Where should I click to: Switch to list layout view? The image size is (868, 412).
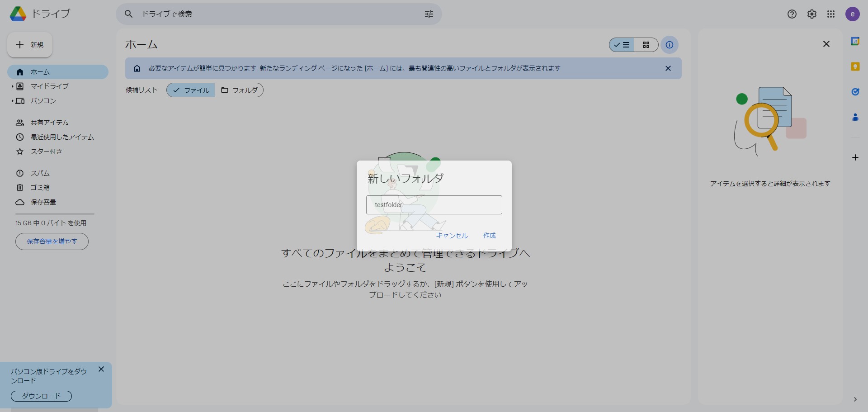[x=622, y=45]
